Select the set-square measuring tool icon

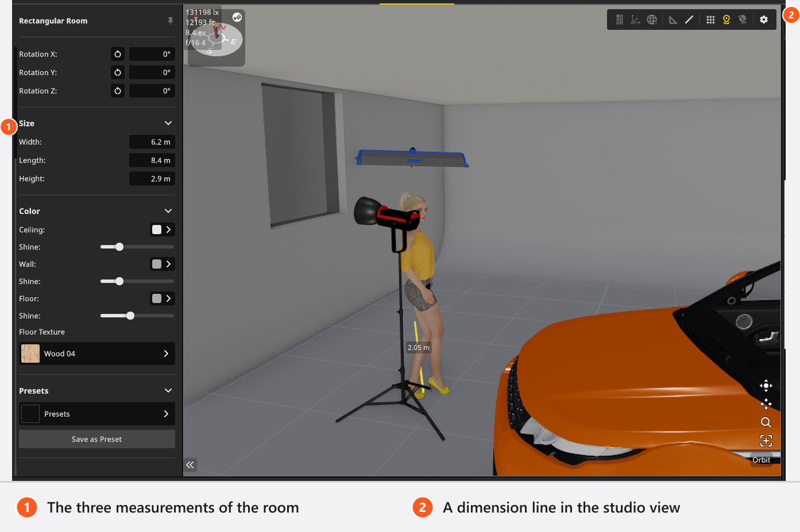click(673, 20)
